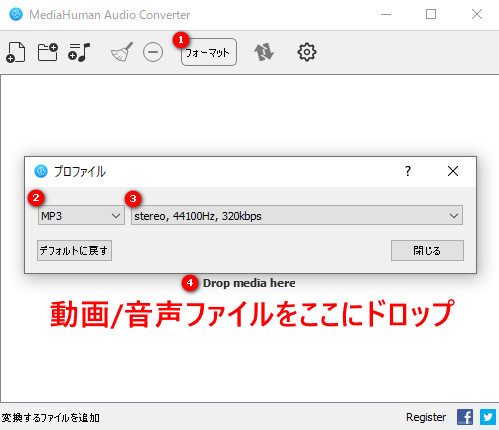This screenshot has height=430, width=499.
Task: Remove an item with the minus circle icon
Action: pos(153,52)
